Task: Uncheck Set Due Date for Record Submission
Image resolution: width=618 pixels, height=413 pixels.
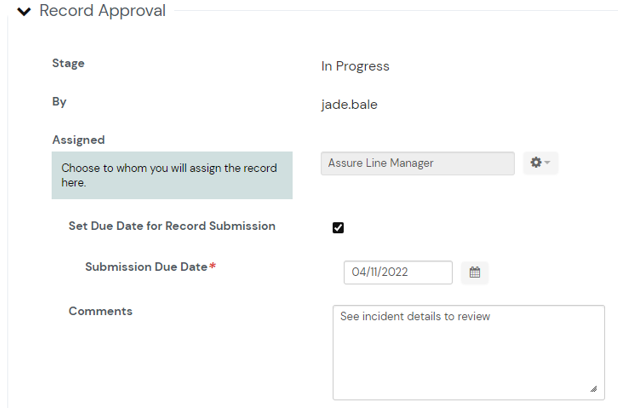Action: coord(338,228)
